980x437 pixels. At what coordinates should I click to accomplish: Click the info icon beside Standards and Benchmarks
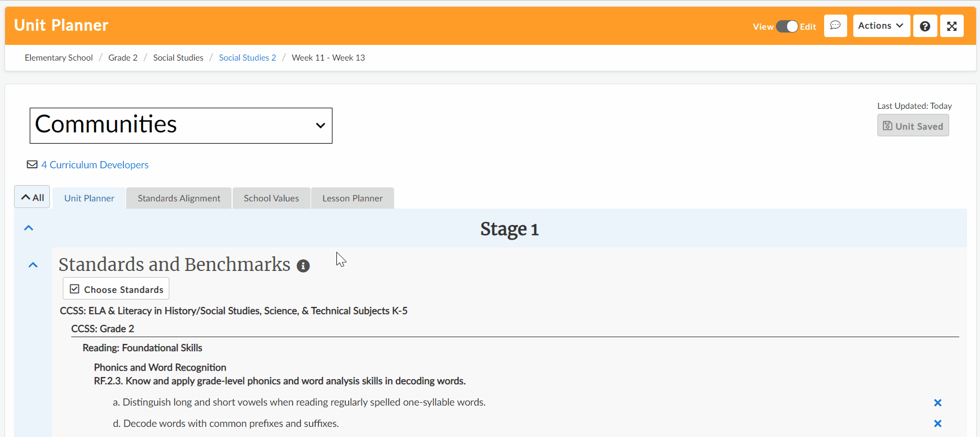(303, 266)
